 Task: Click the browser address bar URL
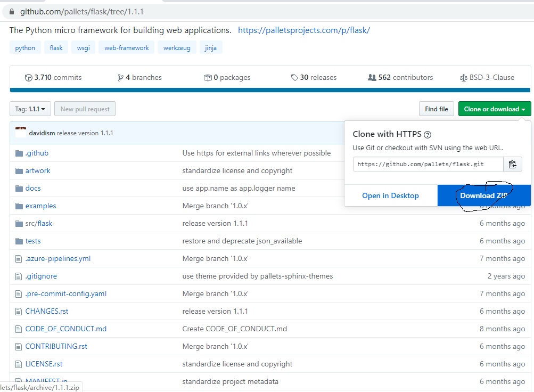pyautogui.click(x=82, y=12)
